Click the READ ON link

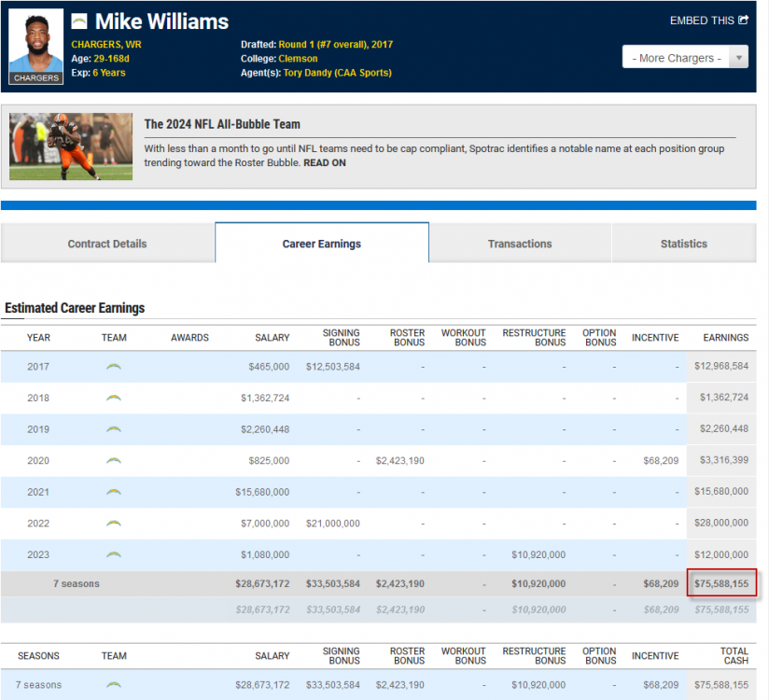coord(325,162)
